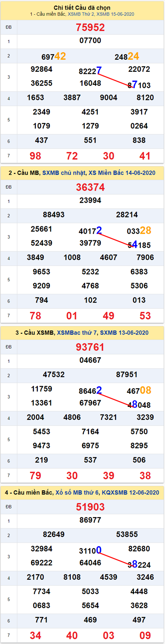Image resolution: width=165 pixels, height=644 pixels.
Task: Select orange highlighted 42 in 69742
Action: pyautogui.click(x=60, y=56)
